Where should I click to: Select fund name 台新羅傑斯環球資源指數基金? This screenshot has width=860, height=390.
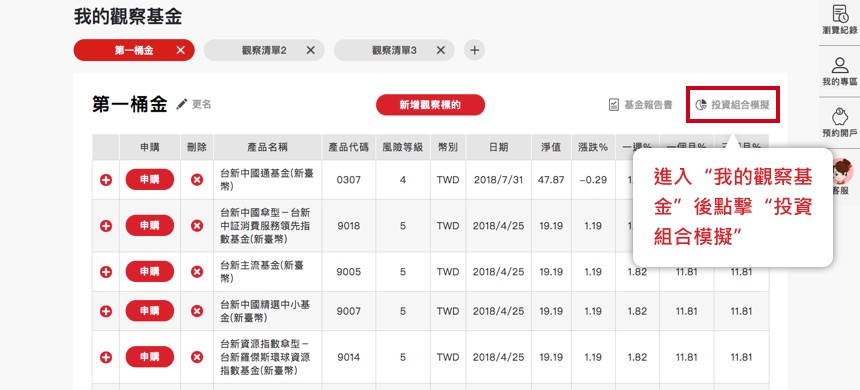[264, 357]
